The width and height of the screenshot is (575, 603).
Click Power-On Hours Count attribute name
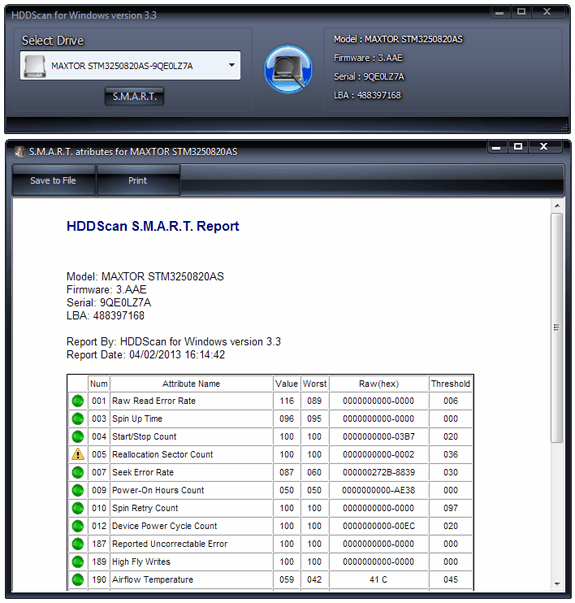158,490
